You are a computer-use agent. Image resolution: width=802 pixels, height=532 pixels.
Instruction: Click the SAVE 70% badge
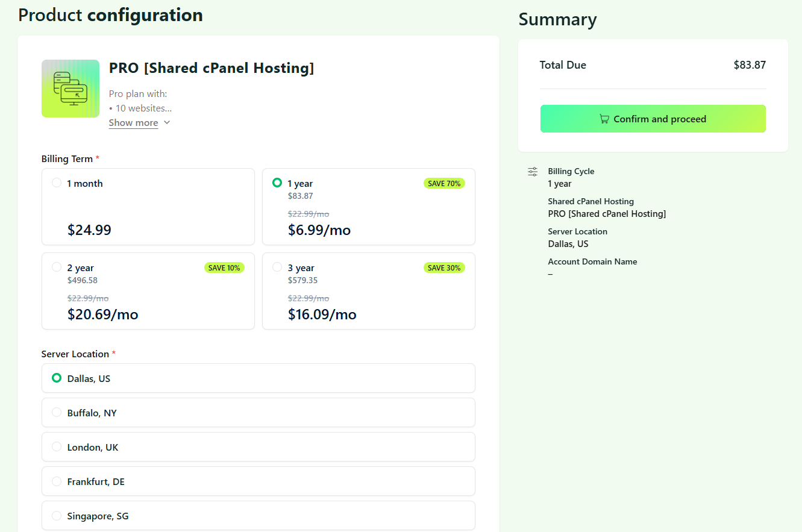(x=445, y=184)
